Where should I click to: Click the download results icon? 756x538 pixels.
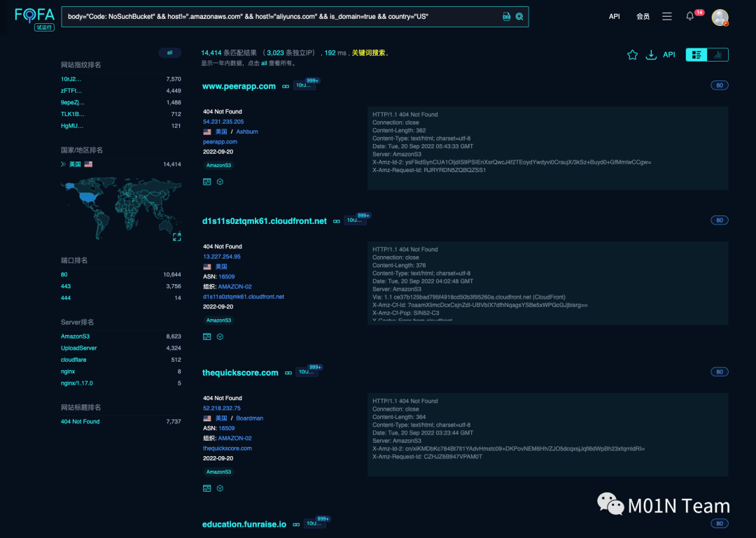tap(651, 55)
